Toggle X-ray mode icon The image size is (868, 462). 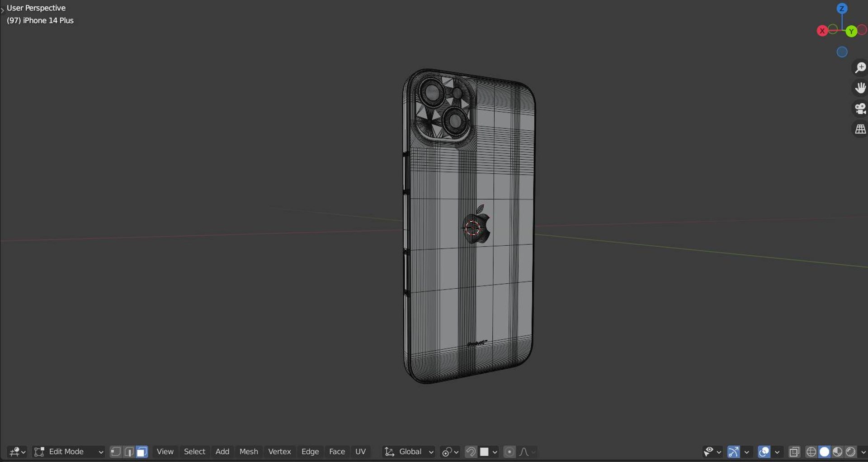click(794, 452)
